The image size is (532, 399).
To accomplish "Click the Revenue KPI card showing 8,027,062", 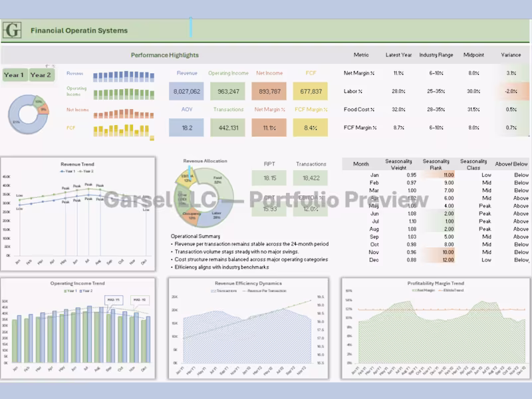I will point(186,91).
